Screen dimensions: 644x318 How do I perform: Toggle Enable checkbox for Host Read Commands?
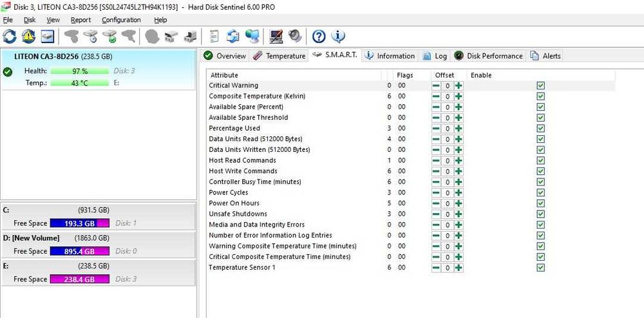[x=540, y=160]
